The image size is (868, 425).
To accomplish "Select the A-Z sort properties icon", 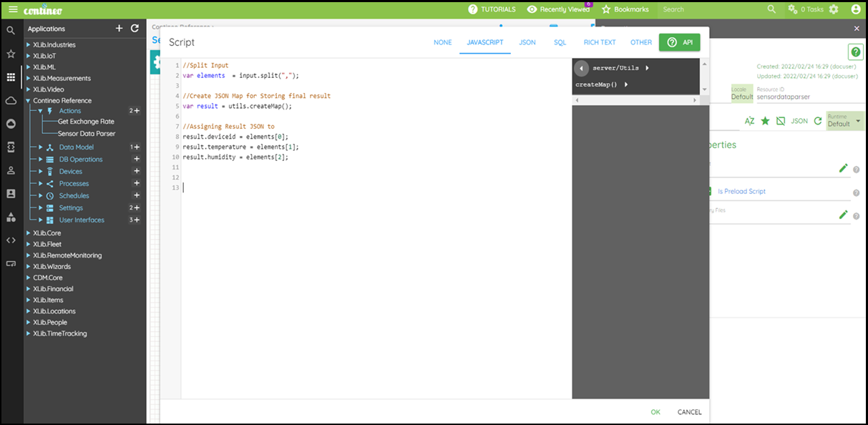I will [x=750, y=121].
